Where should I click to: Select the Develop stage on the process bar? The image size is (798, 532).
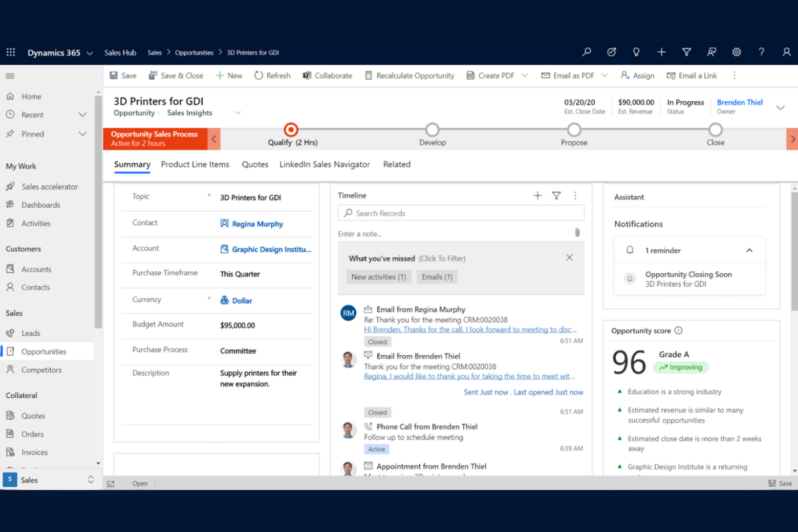(432, 130)
